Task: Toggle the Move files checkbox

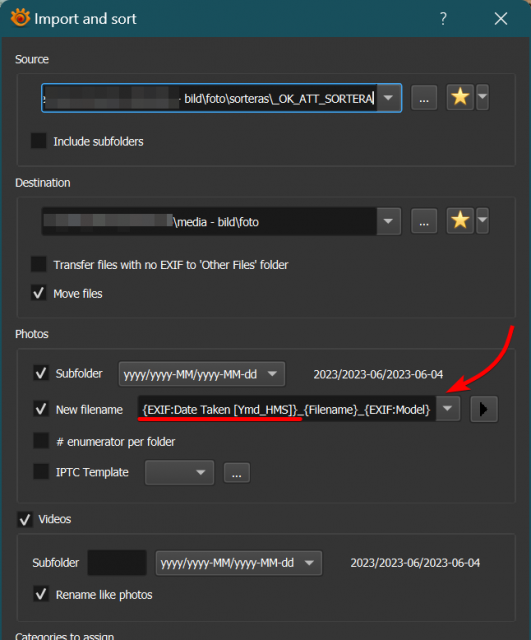Action: click(39, 293)
